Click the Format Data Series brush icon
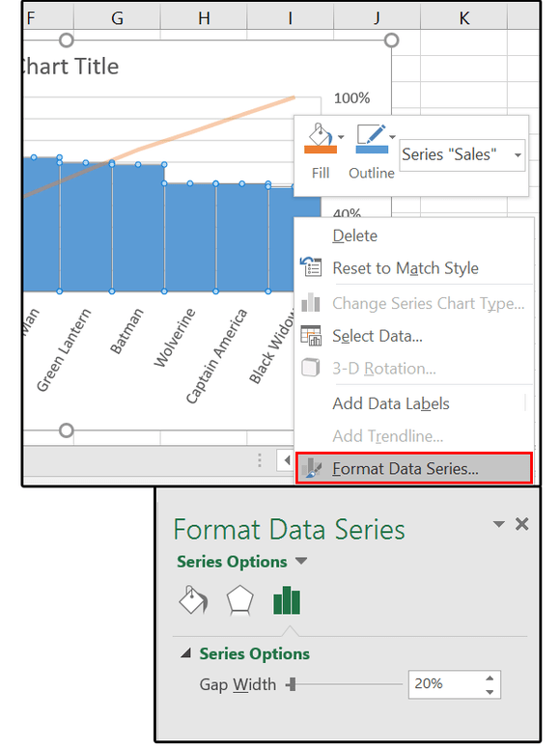 (x=311, y=468)
